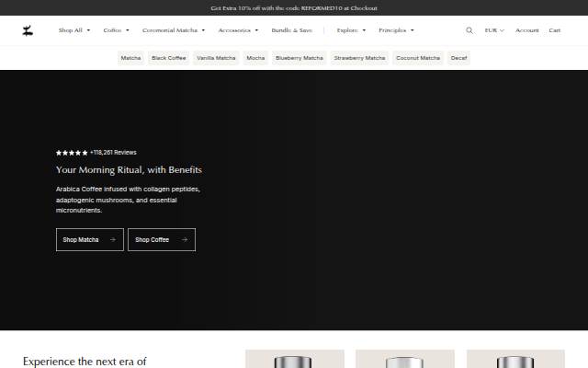The image size is (588, 368).
Task: Select the Decaf chip
Action: click(x=458, y=58)
